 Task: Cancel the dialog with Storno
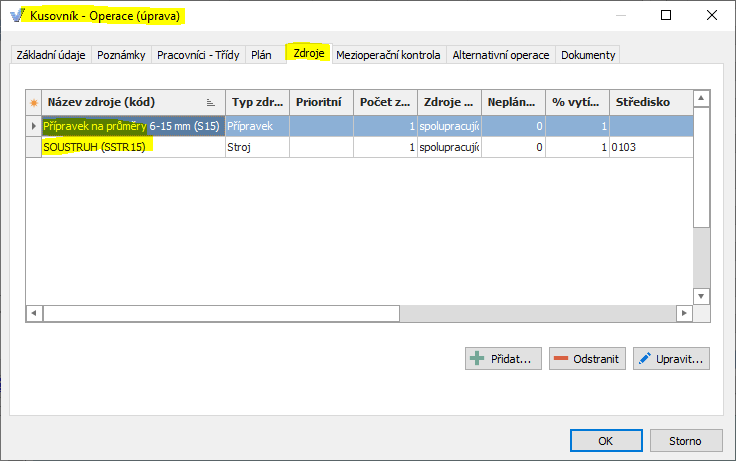click(686, 440)
